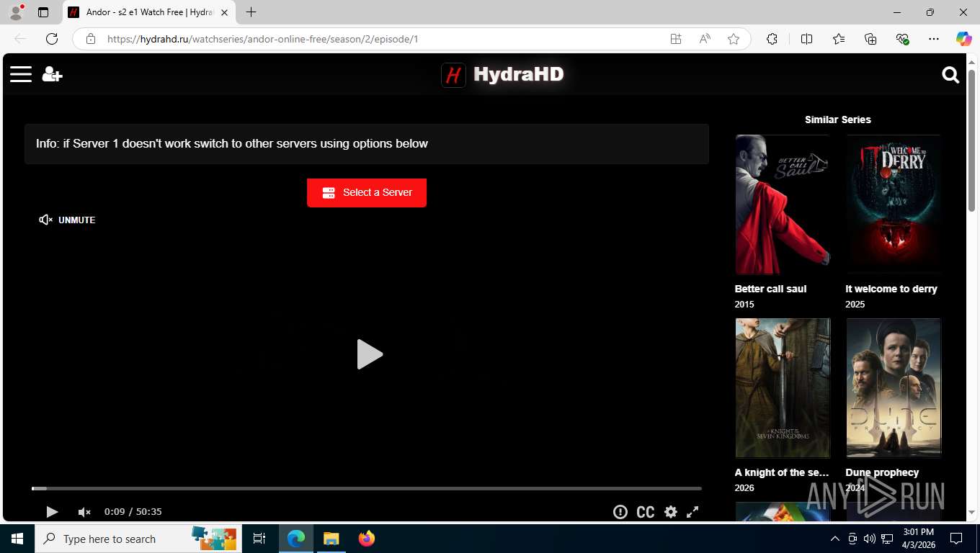Click the UNMUTE overlay button
The image size is (980, 553).
67,220
